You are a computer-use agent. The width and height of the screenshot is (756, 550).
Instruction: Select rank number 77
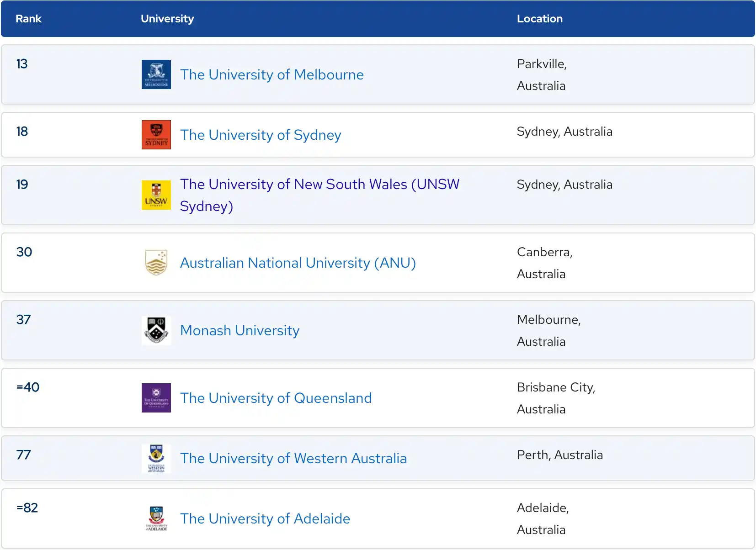pyautogui.click(x=23, y=455)
